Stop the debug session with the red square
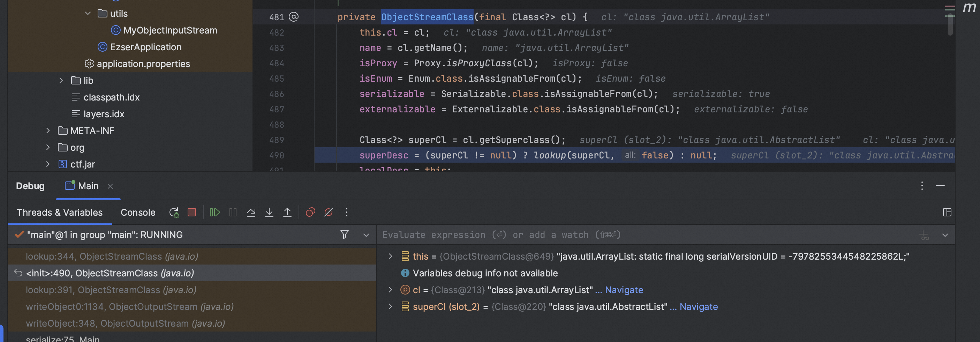Image resolution: width=980 pixels, height=342 pixels. tap(192, 212)
